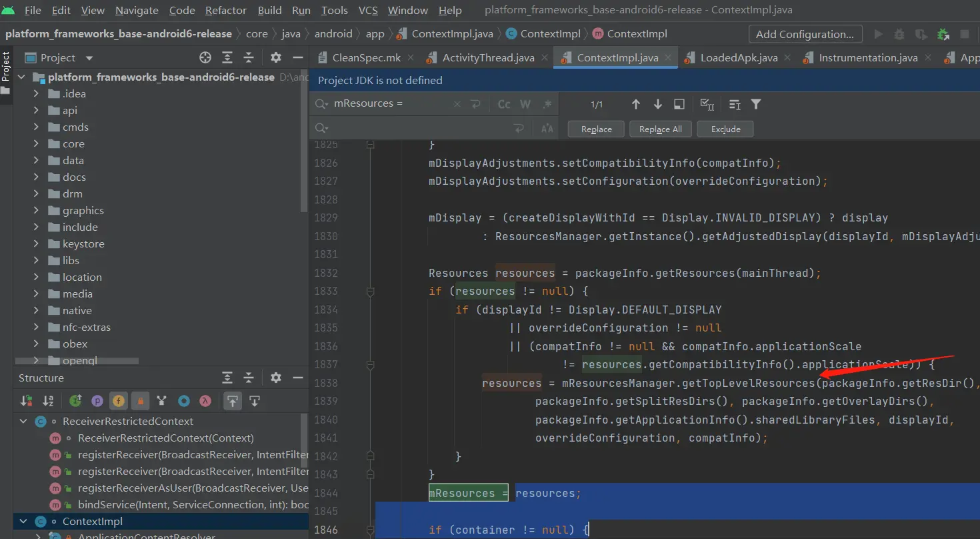Click the locate-in-project target icon

pyautogui.click(x=205, y=58)
